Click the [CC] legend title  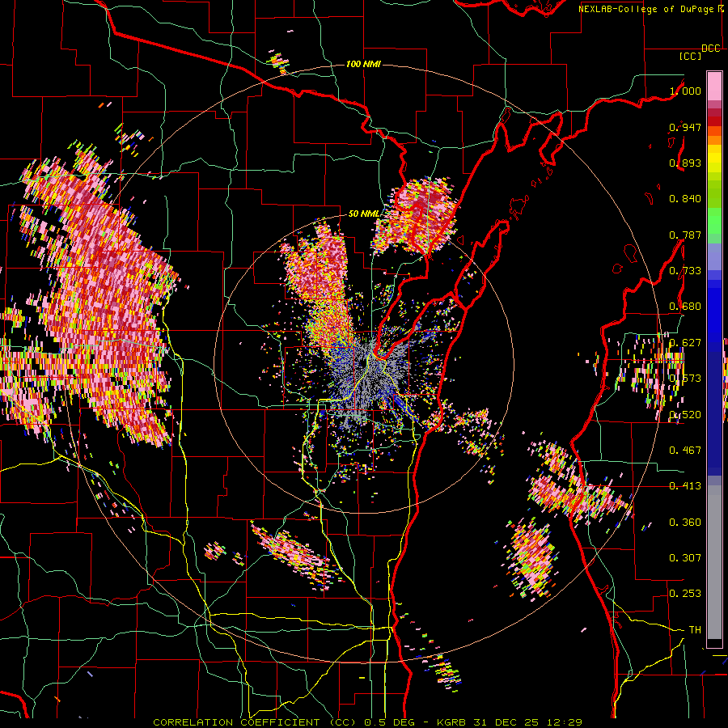(x=690, y=56)
